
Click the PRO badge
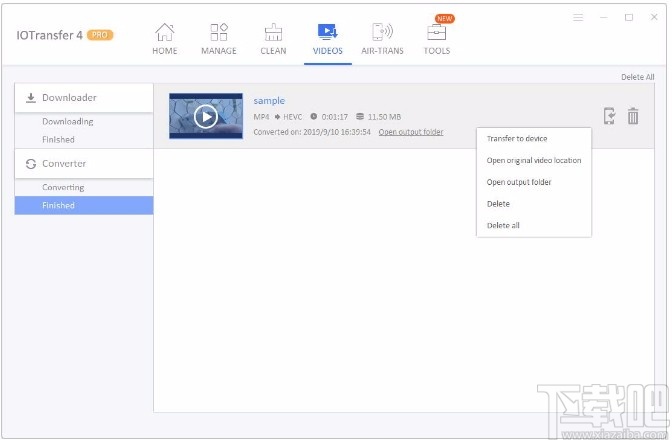coord(100,35)
